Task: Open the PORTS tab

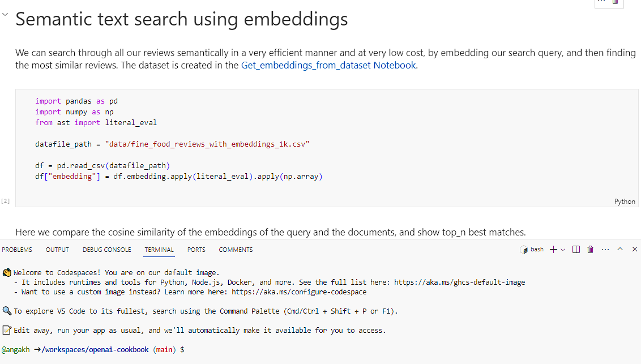Action: (x=196, y=250)
